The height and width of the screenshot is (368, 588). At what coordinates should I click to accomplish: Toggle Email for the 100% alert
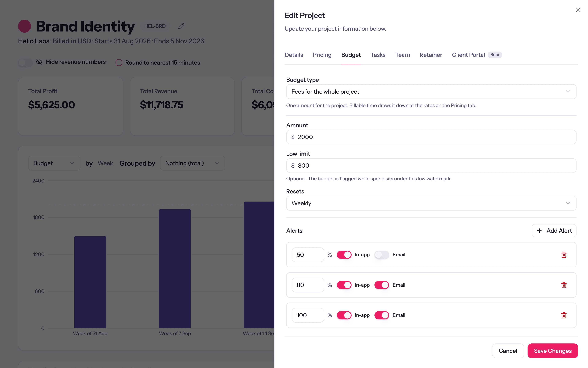(382, 315)
